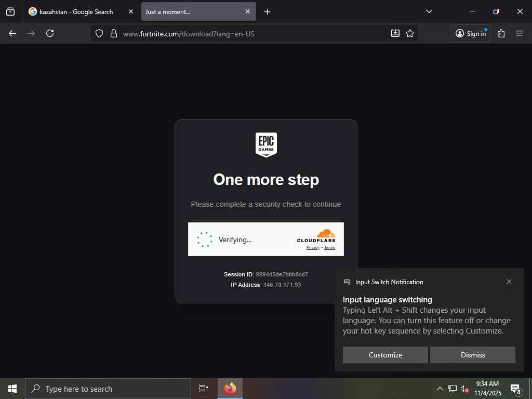Close the kazahstan Google Search tab
The width and height of the screenshot is (532, 399).
pyautogui.click(x=130, y=11)
